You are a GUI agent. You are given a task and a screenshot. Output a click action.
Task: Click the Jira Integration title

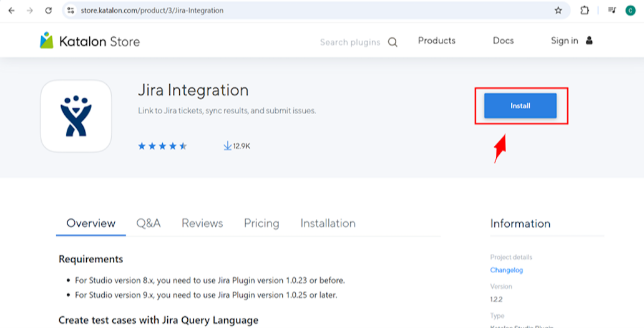[x=193, y=90]
